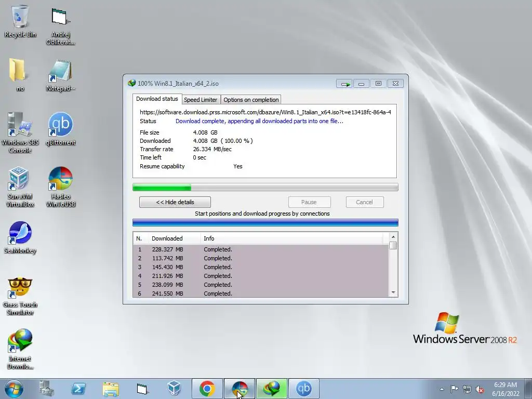This screenshot has width=532, height=399.
Task: Open VirtualBox from the taskbar
Action: (x=175, y=389)
